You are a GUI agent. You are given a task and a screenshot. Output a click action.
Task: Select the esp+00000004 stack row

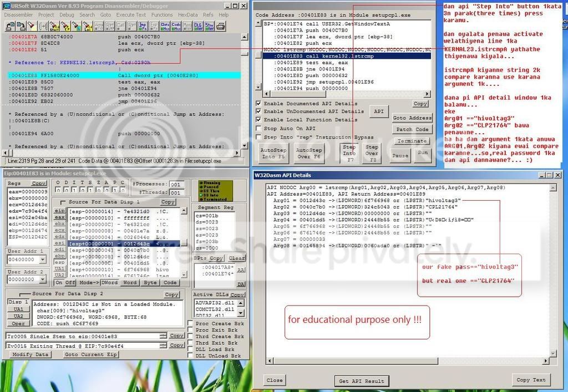[x=124, y=250]
